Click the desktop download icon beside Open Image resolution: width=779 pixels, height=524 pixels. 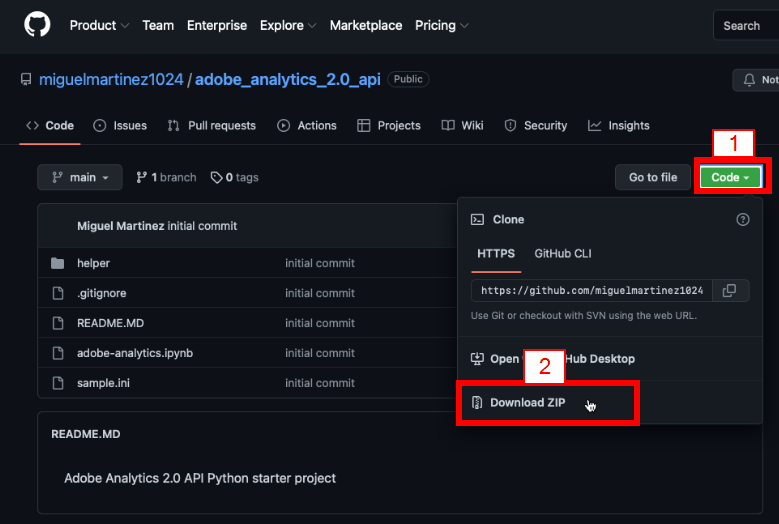coord(477,359)
